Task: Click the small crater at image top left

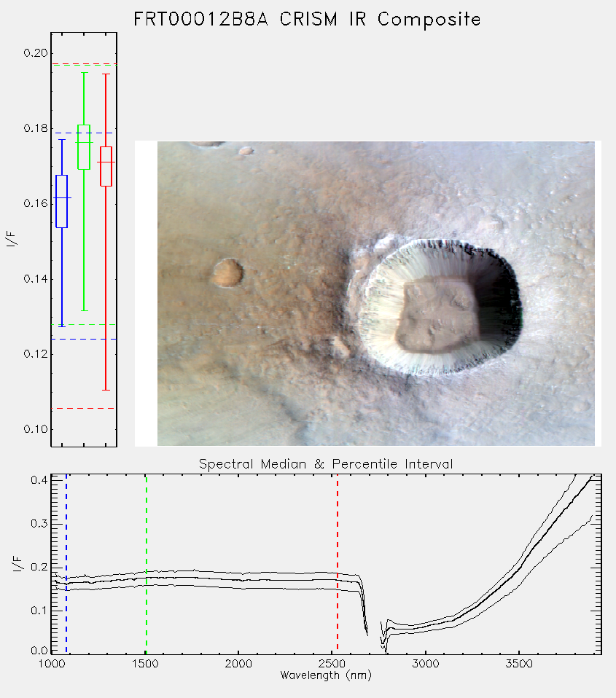Action: point(246,151)
